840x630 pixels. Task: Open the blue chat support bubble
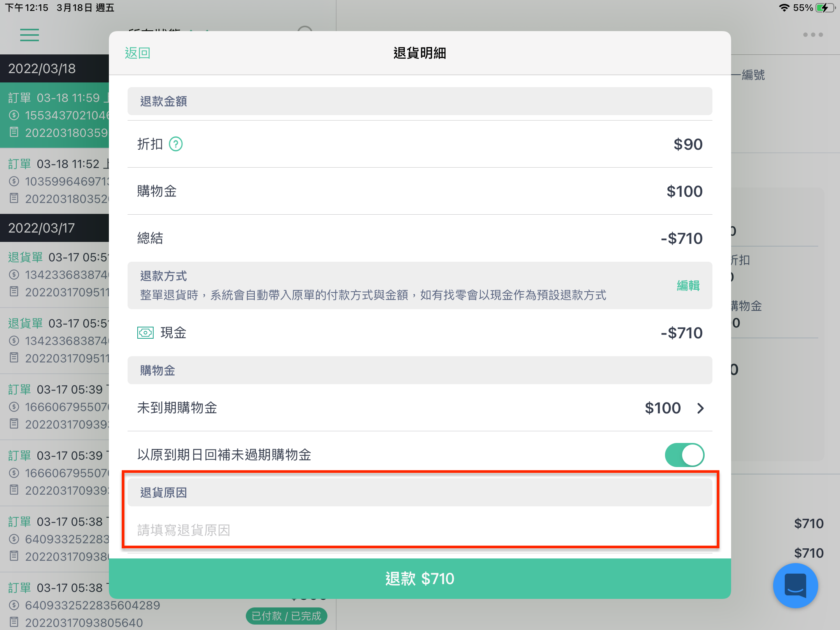point(795,586)
